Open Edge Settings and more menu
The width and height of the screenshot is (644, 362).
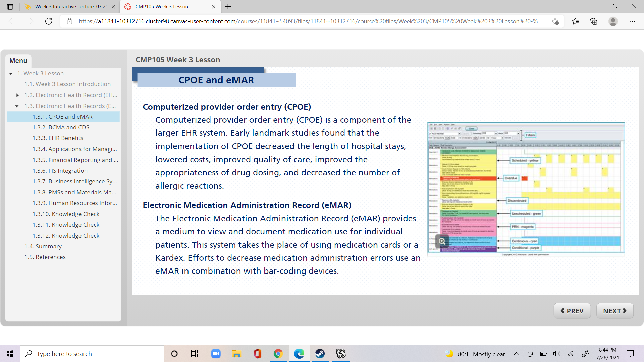(632, 21)
